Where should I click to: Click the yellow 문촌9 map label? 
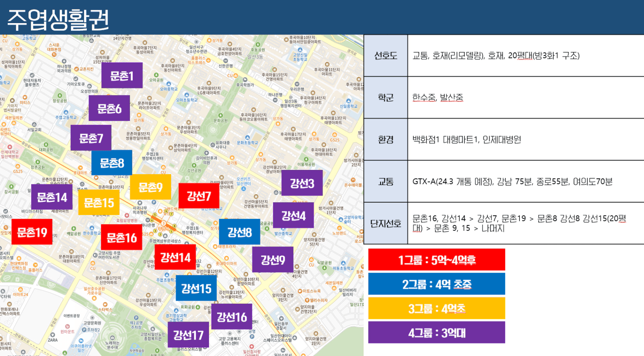coord(151,187)
